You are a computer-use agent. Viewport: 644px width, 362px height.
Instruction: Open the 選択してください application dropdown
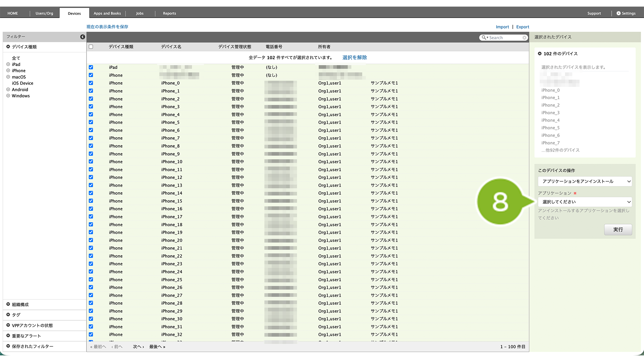tap(585, 202)
